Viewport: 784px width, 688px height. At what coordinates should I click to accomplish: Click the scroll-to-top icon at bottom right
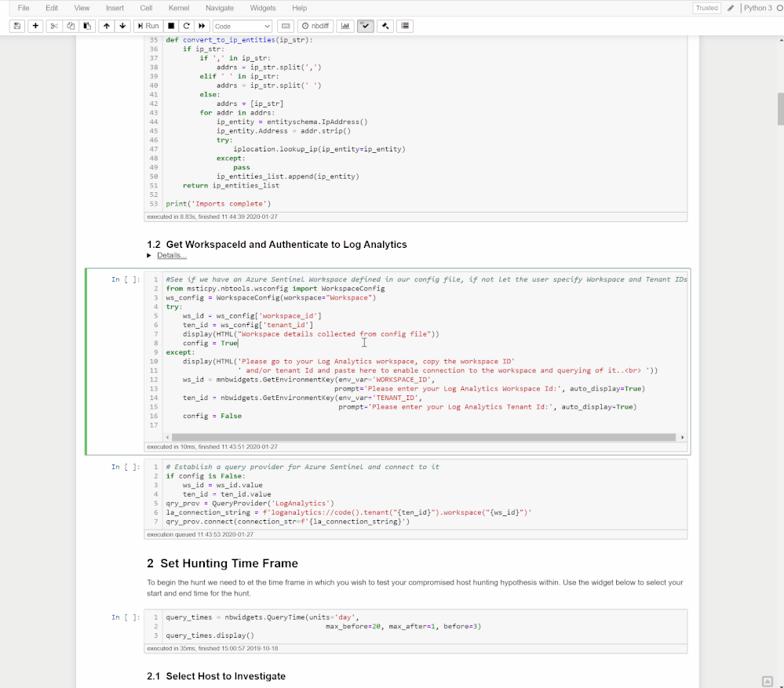(768, 682)
